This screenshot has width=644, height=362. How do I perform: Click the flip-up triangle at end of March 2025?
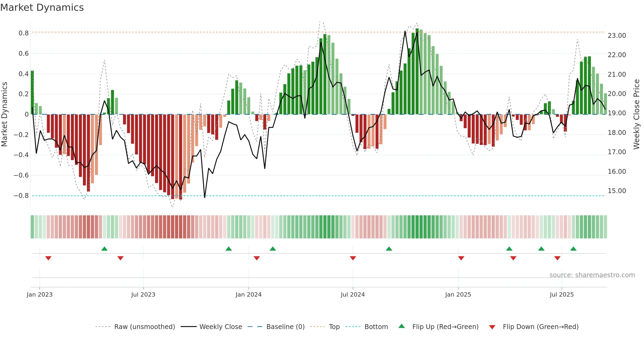click(x=509, y=249)
